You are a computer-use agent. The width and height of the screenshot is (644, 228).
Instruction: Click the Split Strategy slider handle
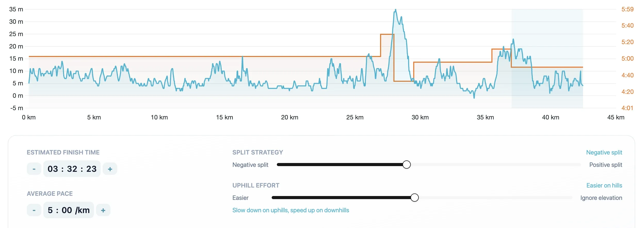pyautogui.click(x=407, y=165)
